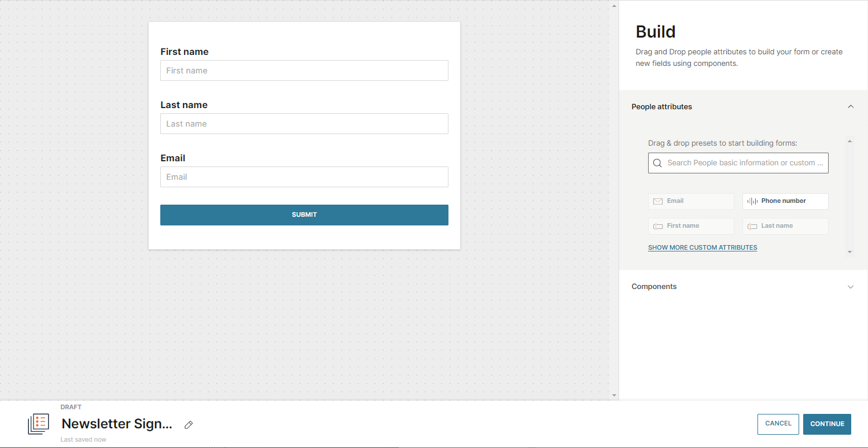Collapse the People attributes section
This screenshot has width=868, height=448.
coord(851,107)
